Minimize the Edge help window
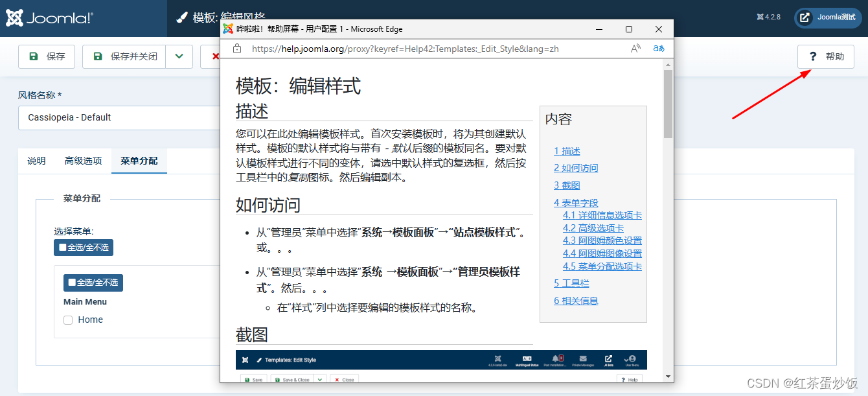The width and height of the screenshot is (868, 396). pyautogui.click(x=599, y=29)
